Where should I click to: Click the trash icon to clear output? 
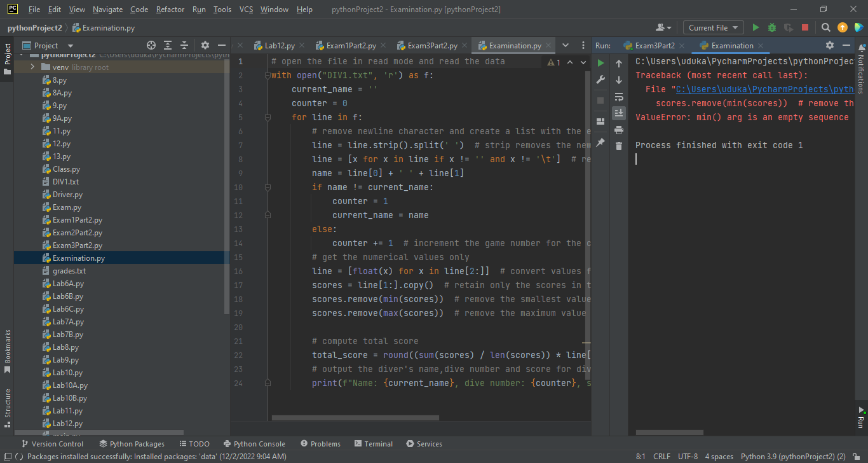click(x=619, y=146)
